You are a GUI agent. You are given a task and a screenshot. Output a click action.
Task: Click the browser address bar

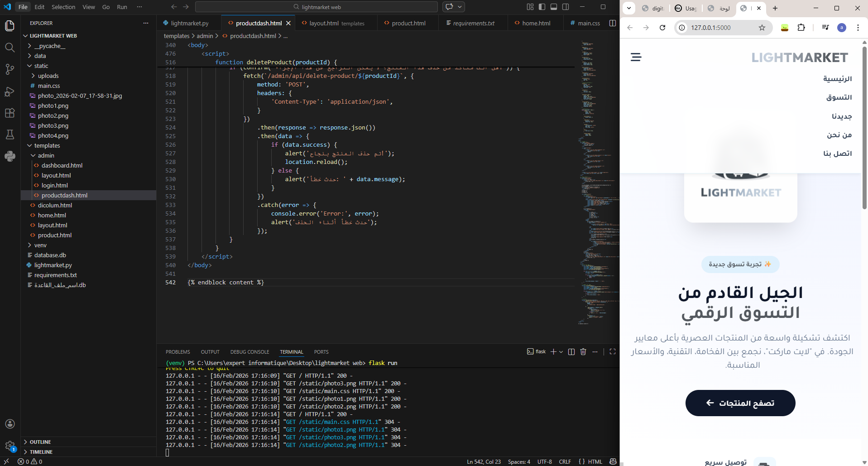point(720,28)
